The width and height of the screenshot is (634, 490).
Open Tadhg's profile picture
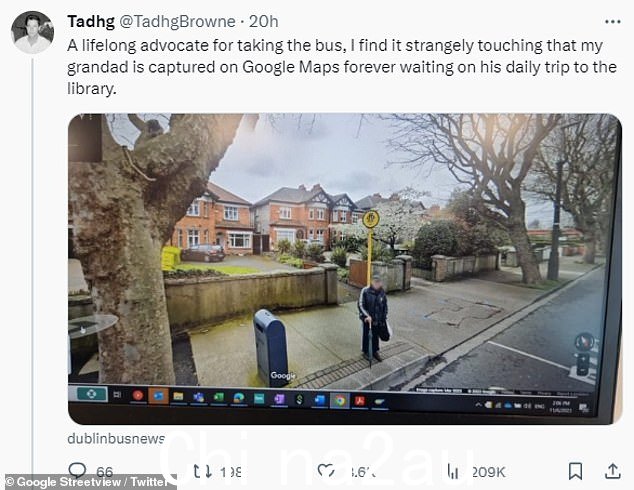(x=32, y=32)
